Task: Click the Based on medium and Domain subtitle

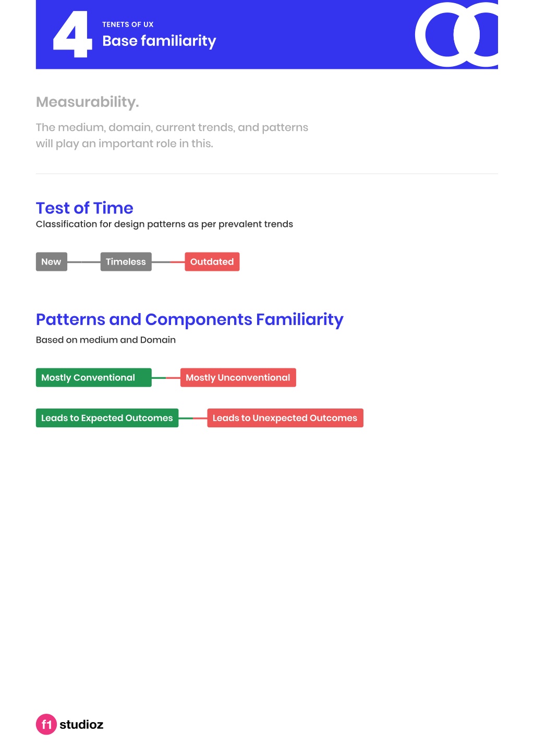Action: (106, 340)
